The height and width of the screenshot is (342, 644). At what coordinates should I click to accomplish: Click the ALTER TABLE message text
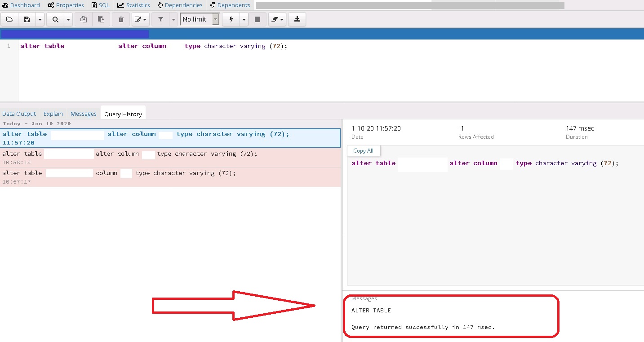(x=371, y=311)
